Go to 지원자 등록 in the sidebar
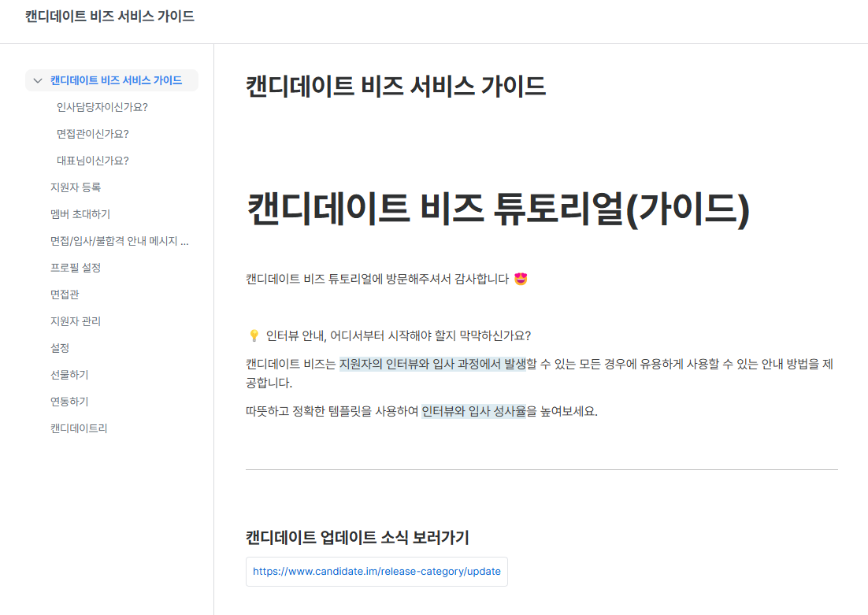This screenshot has height=615, width=868. 76,187
